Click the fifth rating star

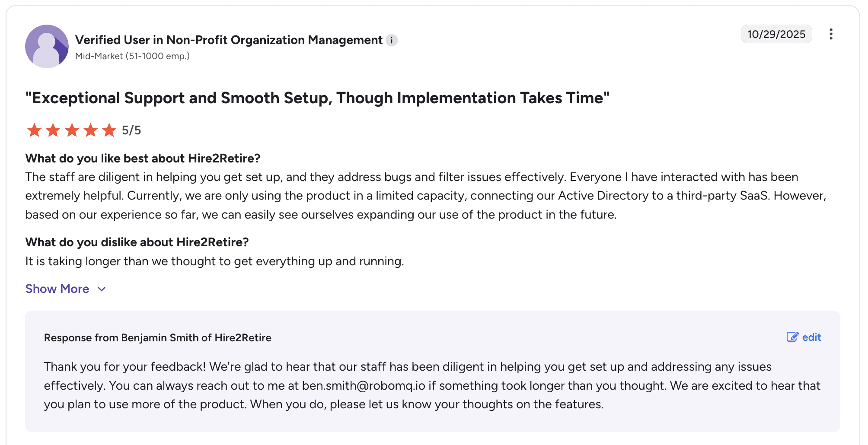point(109,130)
